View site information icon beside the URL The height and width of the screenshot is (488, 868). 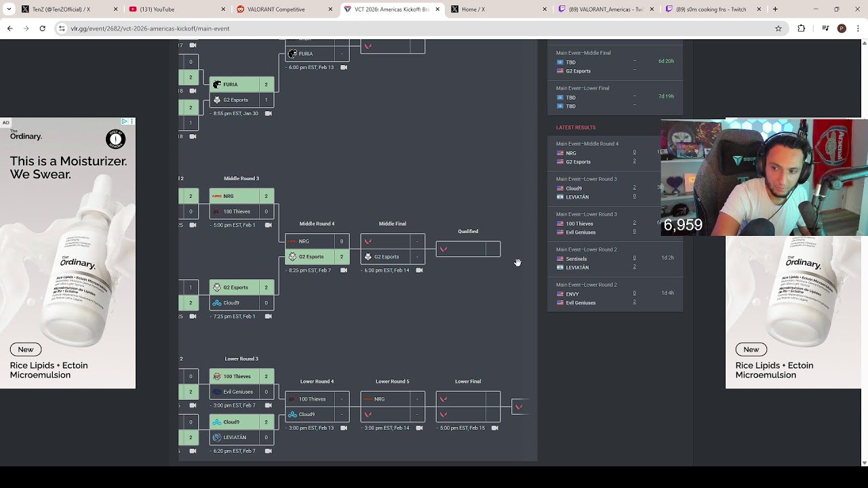[x=62, y=28]
